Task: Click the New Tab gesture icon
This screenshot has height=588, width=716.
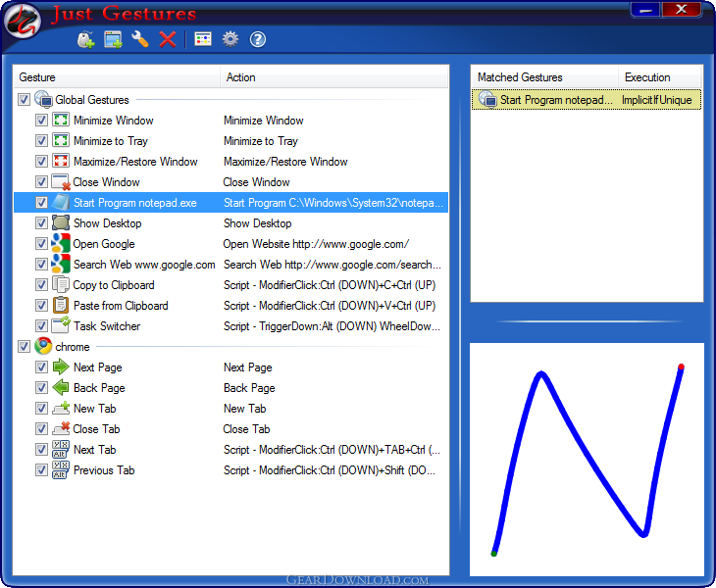Action: pyautogui.click(x=61, y=408)
